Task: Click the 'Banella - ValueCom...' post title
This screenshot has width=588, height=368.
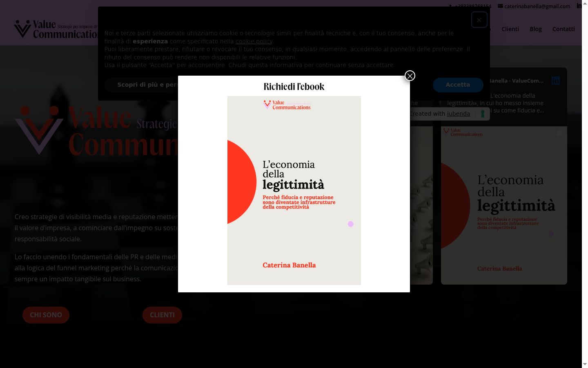Action: coord(517,81)
